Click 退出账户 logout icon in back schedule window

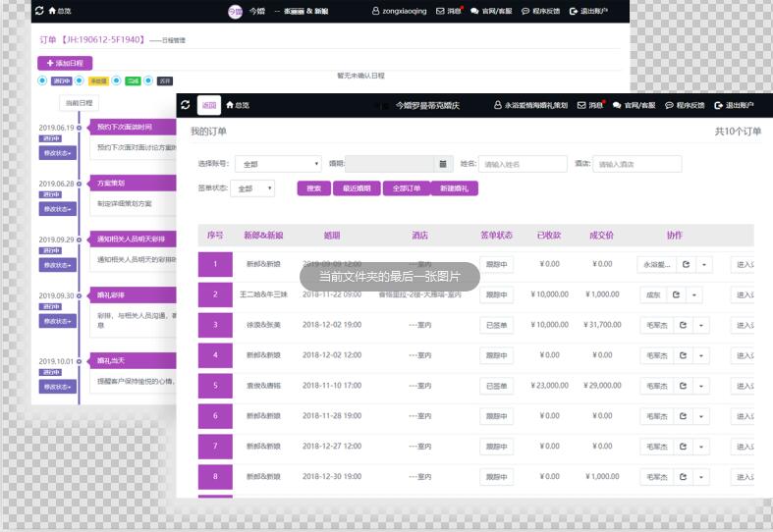pos(573,11)
